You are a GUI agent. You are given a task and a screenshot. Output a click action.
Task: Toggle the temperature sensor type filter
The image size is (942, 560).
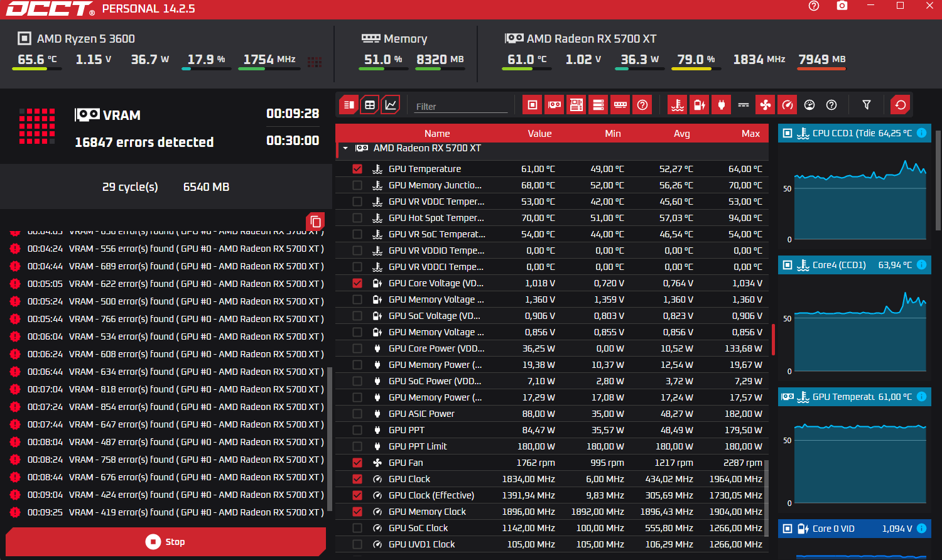click(x=678, y=105)
